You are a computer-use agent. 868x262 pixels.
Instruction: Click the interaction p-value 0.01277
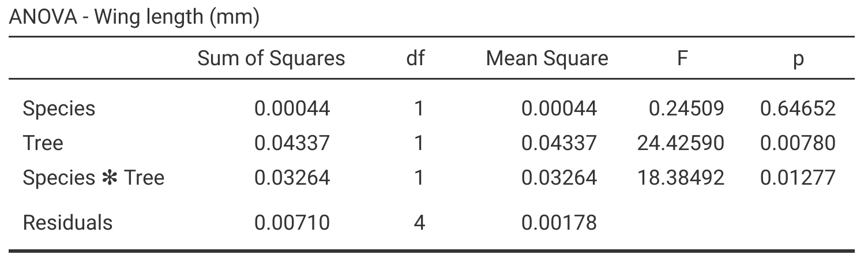798,177
